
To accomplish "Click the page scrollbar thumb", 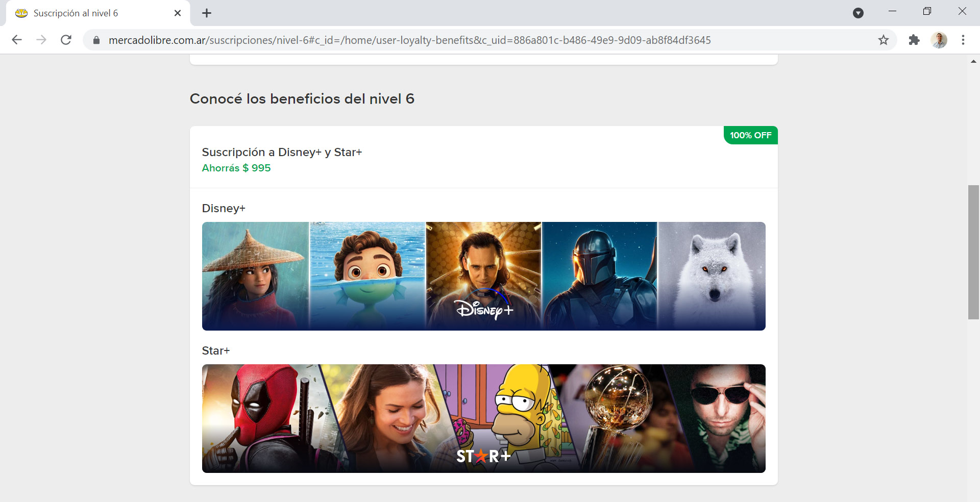I will [973, 252].
